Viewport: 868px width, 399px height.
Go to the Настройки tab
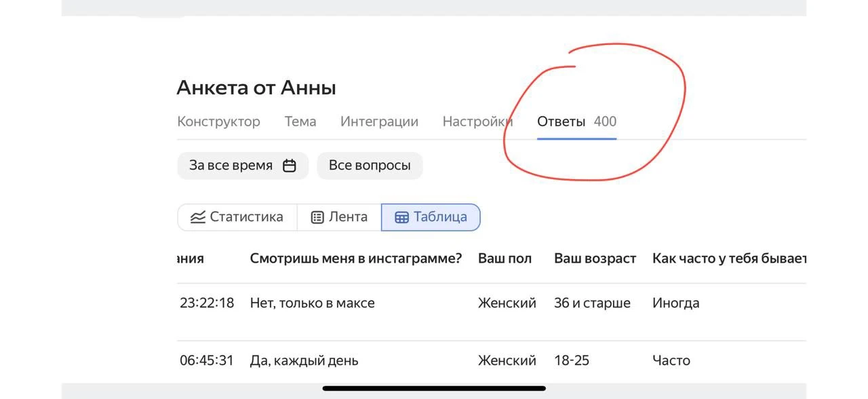[x=477, y=121]
